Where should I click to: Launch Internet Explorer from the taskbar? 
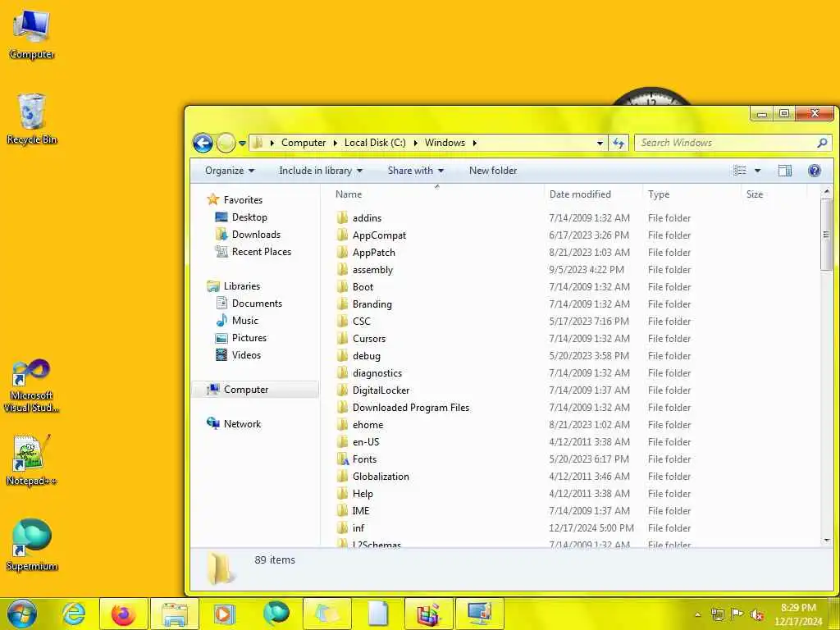73,614
